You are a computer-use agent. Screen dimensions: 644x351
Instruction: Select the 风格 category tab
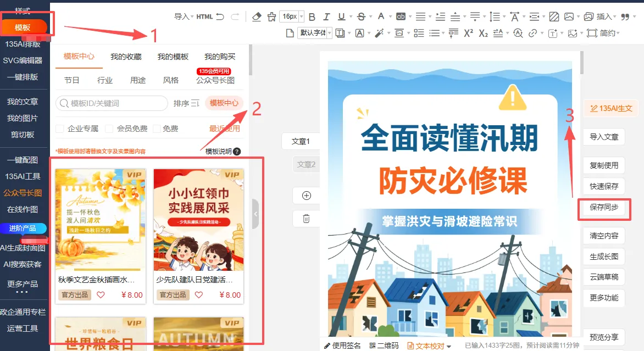[x=171, y=80]
